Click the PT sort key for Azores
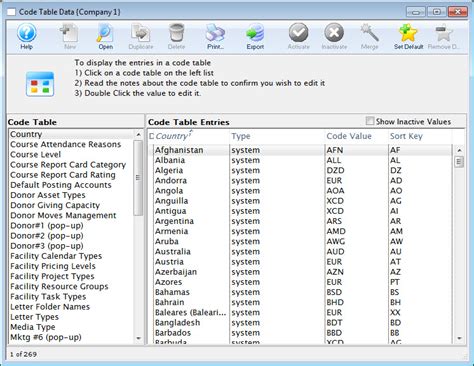This screenshot has height=366, width=474. (x=395, y=282)
